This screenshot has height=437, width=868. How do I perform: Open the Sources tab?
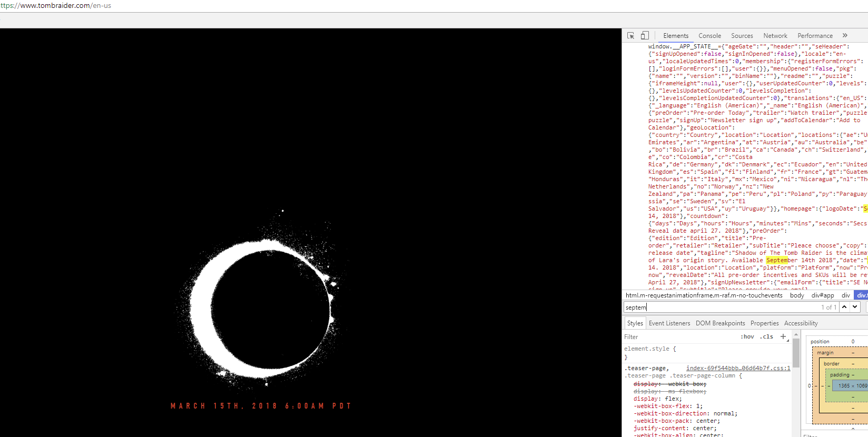click(x=742, y=36)
